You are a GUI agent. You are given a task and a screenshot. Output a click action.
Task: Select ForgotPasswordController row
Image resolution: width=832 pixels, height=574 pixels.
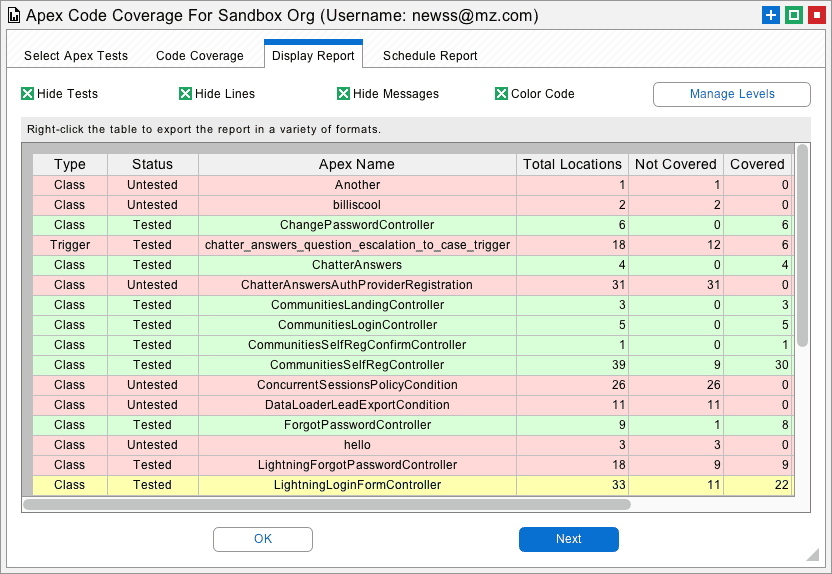click(412, 425)
